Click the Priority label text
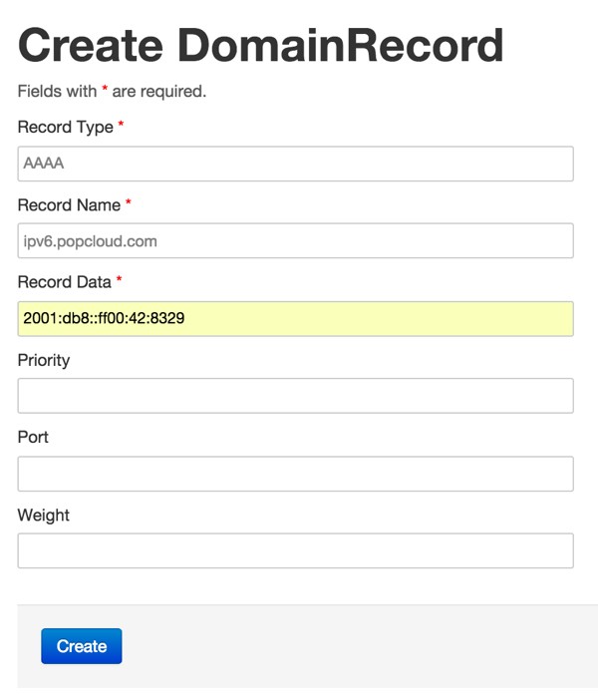Viewport: 598px width, 700px height. (44, 361)
